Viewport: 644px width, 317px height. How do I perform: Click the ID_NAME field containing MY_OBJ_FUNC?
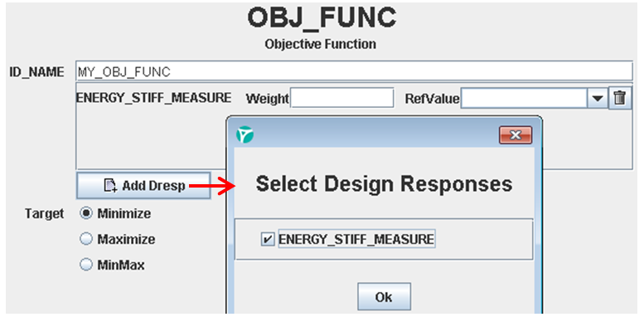coord(354,71)
